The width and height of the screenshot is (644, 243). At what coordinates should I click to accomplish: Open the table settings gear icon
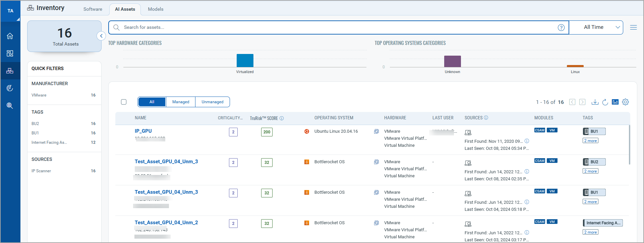pos(625,102)
